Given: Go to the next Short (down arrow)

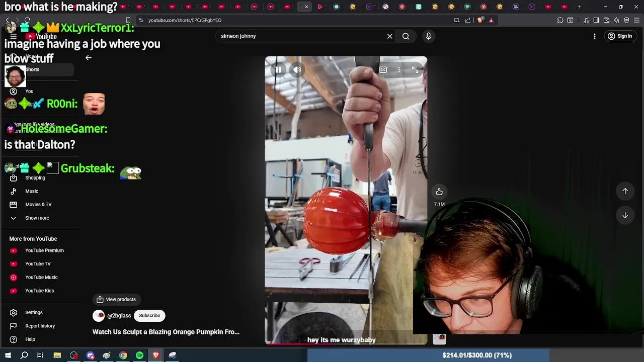Looking at the screenshot, I should (625, 215).
